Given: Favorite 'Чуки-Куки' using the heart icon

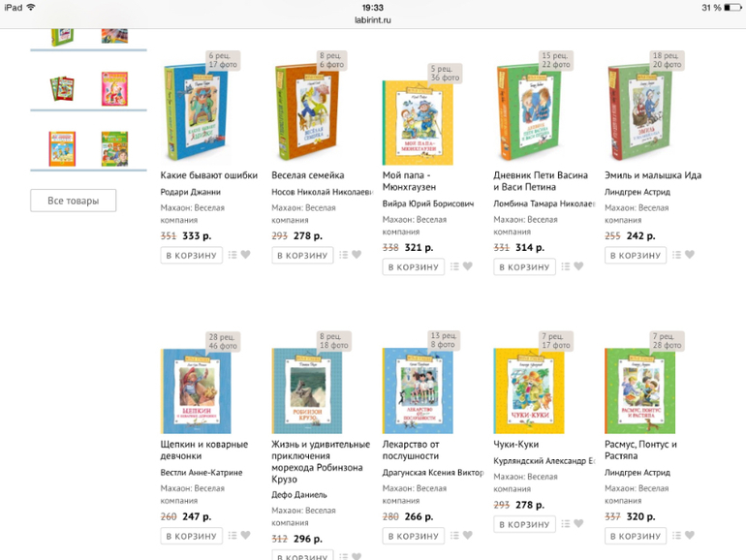Looking at the screenshot, I should pyautogui.click(x=578, y=523).
